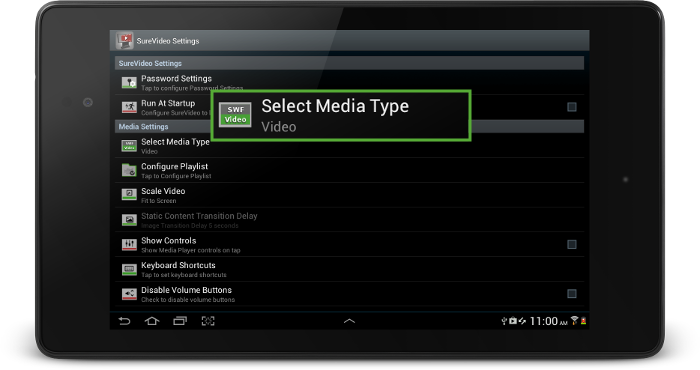Viewport: 700px width, 370px height.
Task: Tap the Run At Startup label
Action: click(168, 103)
